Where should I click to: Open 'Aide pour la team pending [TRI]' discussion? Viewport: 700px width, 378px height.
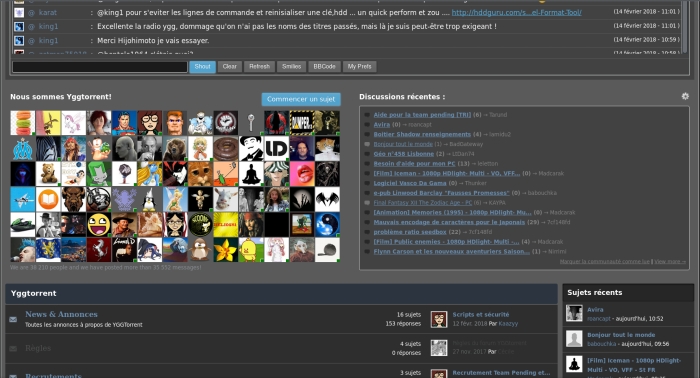422,115
